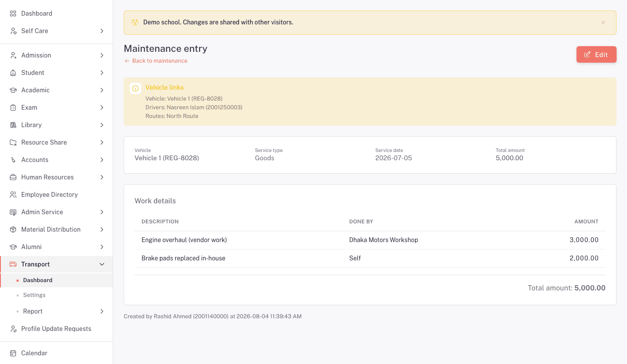Expand the Accounts submenu chevron
Screen dimensions: 627x364
pos(102,160)
